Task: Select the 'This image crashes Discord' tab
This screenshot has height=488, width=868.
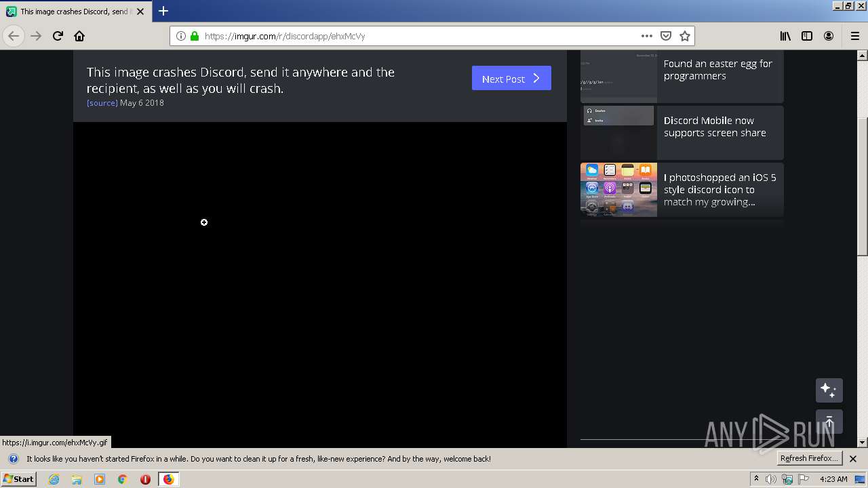Action: 76,12
